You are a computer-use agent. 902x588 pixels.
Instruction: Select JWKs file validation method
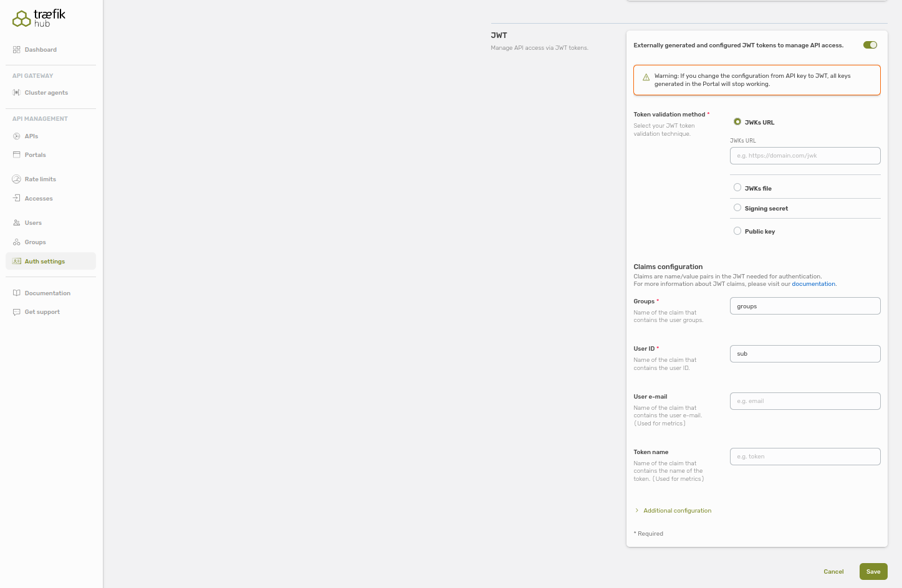(737, 187)
